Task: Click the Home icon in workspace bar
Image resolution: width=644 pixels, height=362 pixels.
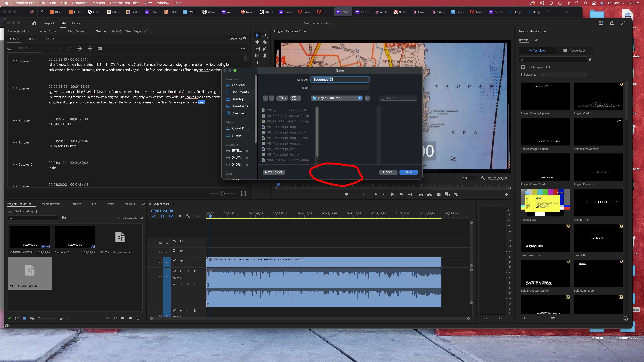Action: tap(34, 23)
